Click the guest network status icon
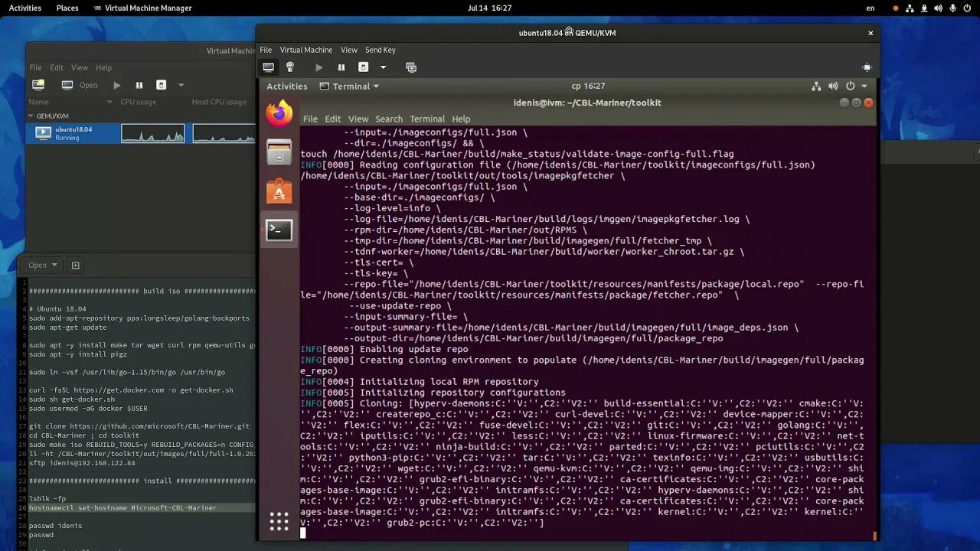980x551 pixels. (x=816, y=86)
